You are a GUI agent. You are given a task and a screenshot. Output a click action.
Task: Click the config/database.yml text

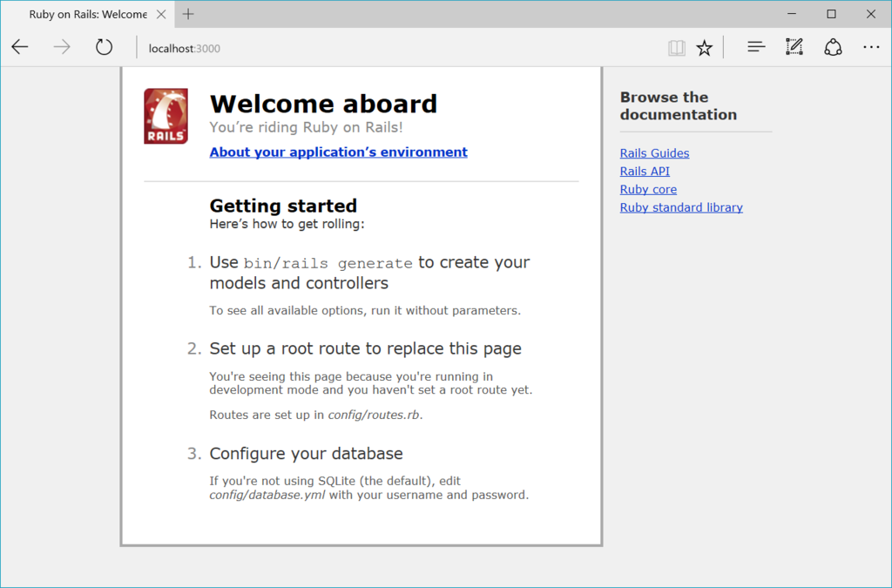click(x=267, y=495)
